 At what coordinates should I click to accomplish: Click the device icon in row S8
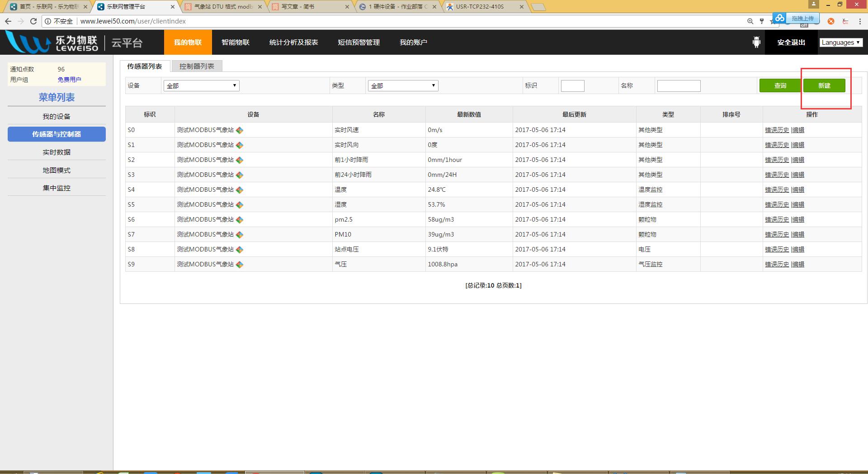240,250
